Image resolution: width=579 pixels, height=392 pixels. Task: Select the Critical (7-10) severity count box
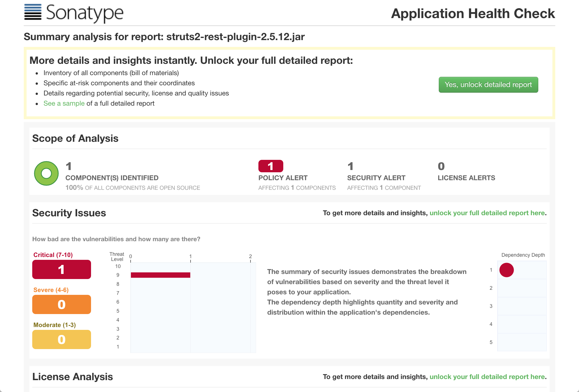pos(61,269)
